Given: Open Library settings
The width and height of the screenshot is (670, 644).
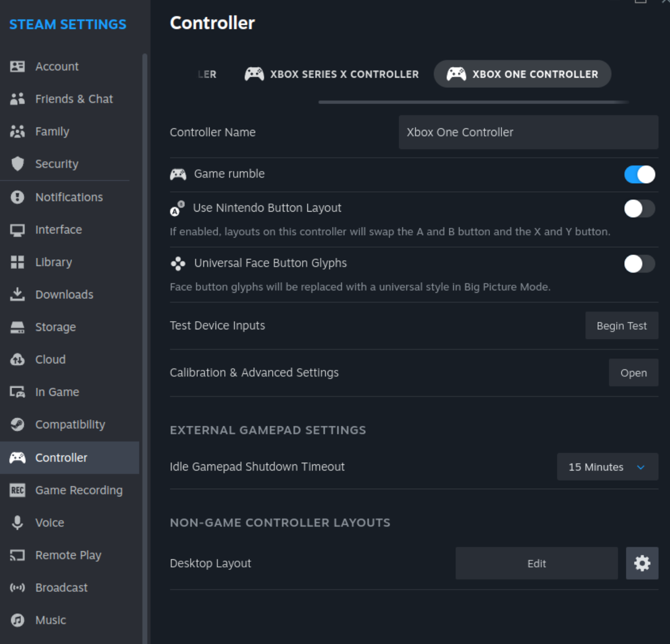Looking at the screenshot, I should 69,262.
